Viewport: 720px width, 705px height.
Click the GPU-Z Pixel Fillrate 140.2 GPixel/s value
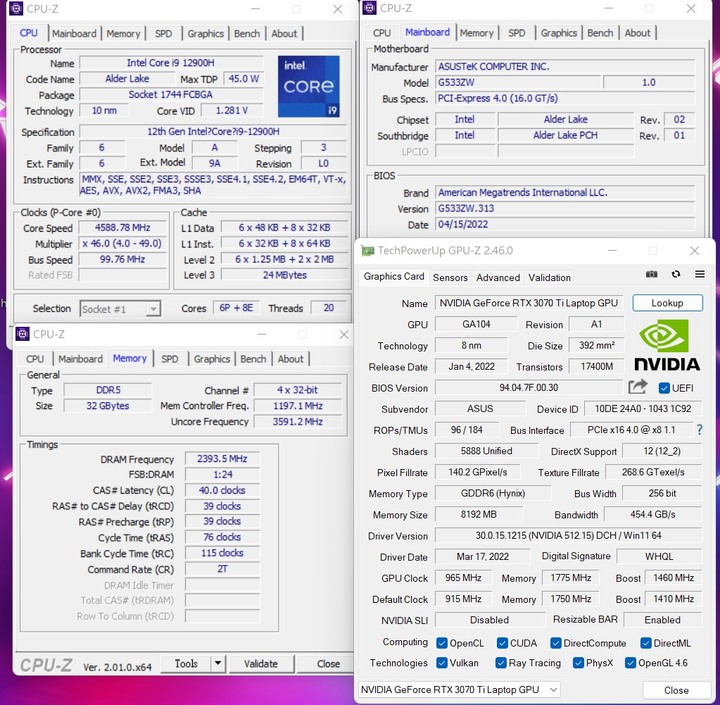pyautogui.click(x=478, y=472)
